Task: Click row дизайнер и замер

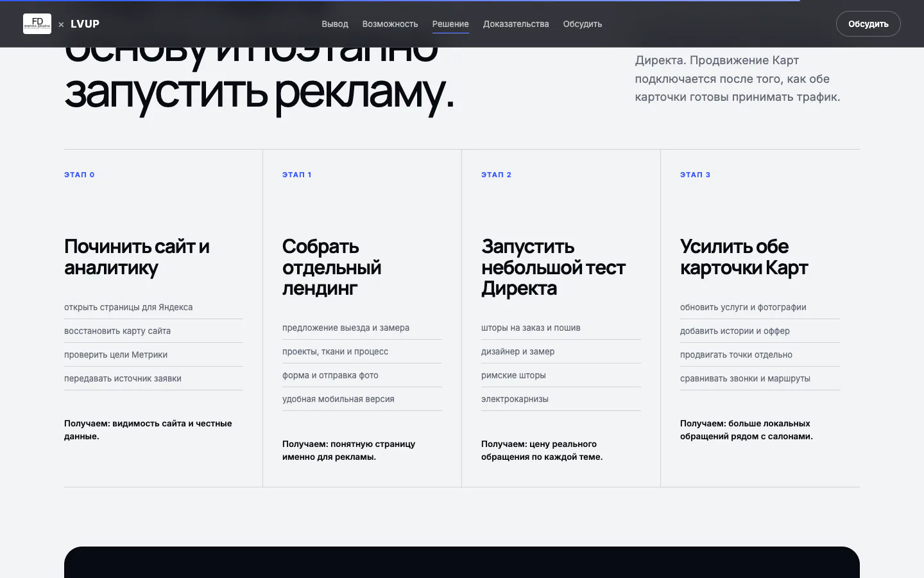Action: coord(561,351)
